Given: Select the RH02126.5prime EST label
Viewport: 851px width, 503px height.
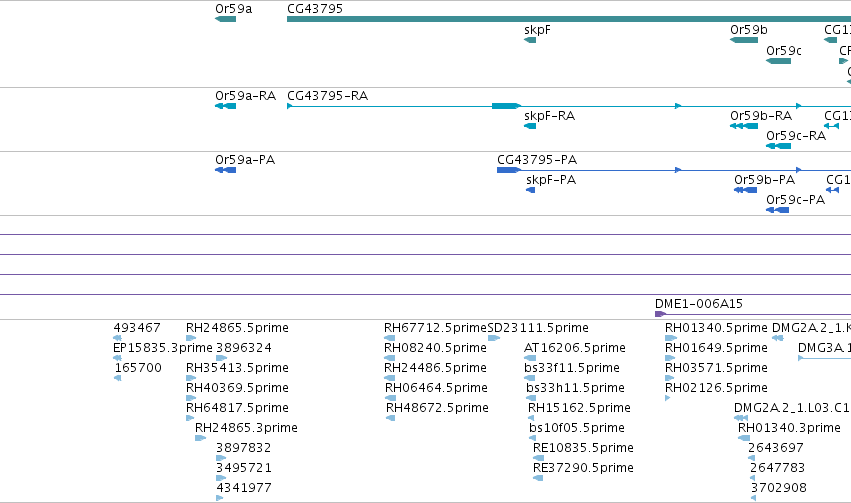Looking at the screenshot, I should coord(716,388).
